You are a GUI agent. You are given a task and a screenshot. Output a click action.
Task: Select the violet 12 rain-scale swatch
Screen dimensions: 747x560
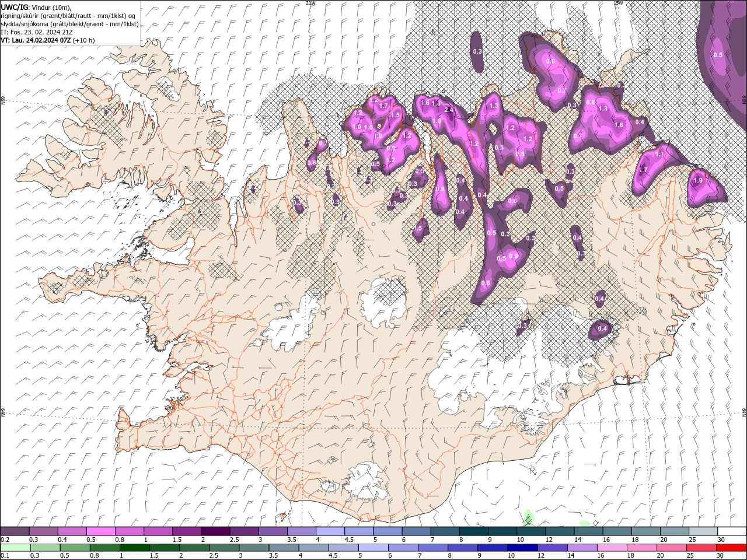pos(551,548)
